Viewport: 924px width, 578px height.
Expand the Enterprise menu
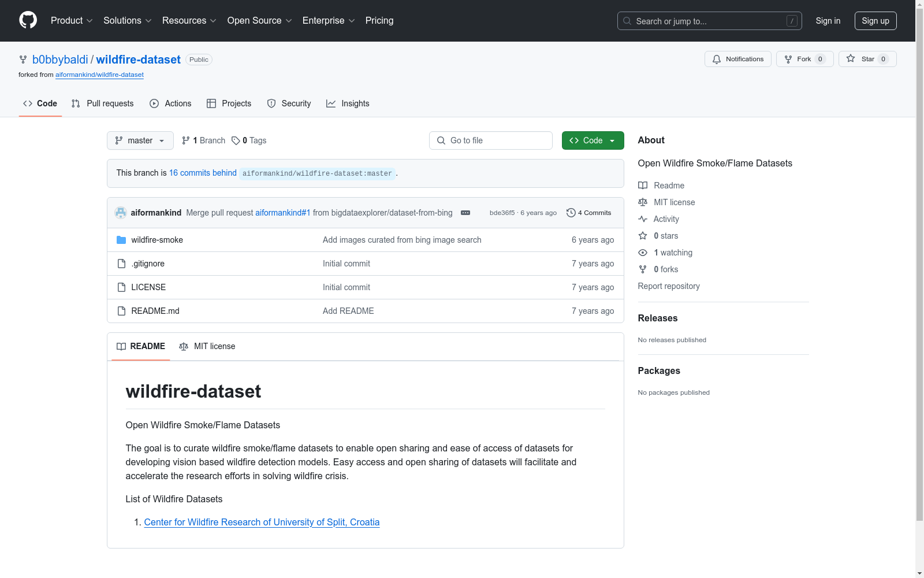coord(329,20)
